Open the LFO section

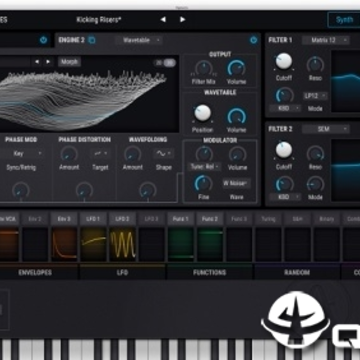[x=122, y=272]
